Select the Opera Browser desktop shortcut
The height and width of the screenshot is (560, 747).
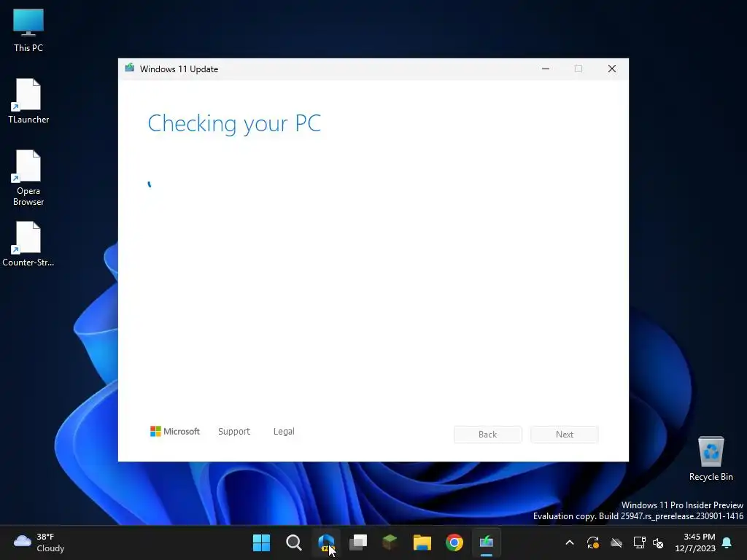coord(28,178)
